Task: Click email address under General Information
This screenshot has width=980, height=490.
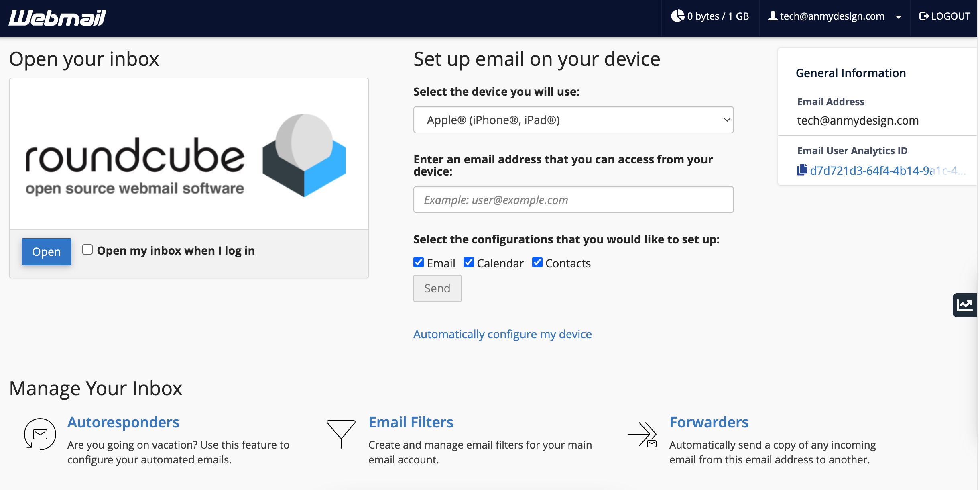Action: tap(858, 120)
